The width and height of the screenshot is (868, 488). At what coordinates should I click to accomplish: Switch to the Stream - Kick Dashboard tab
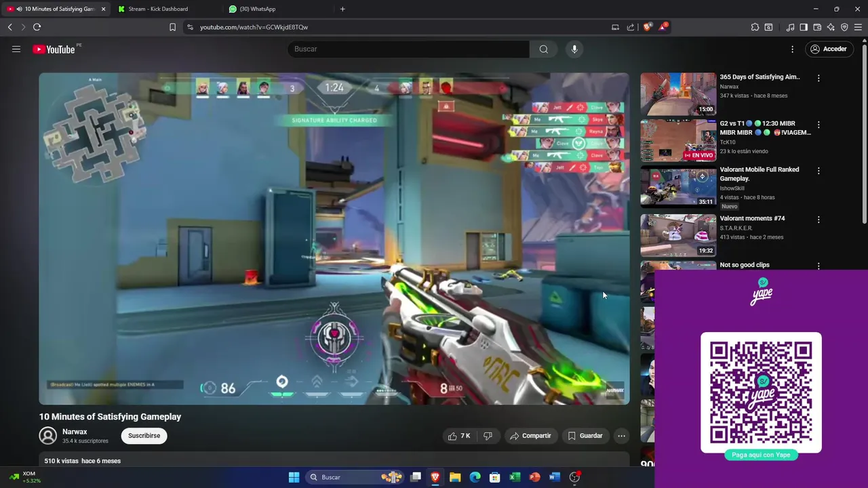pos(166,9)
